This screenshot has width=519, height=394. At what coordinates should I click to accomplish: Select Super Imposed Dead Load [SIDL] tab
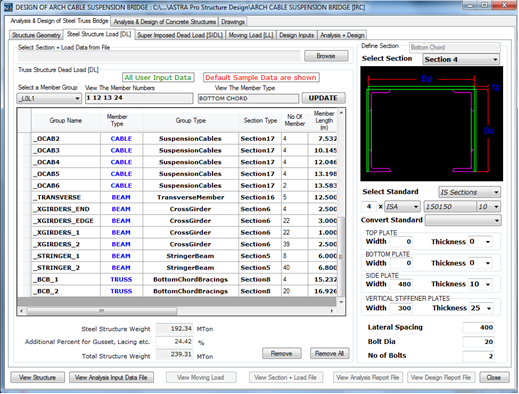tap(180, 35)
